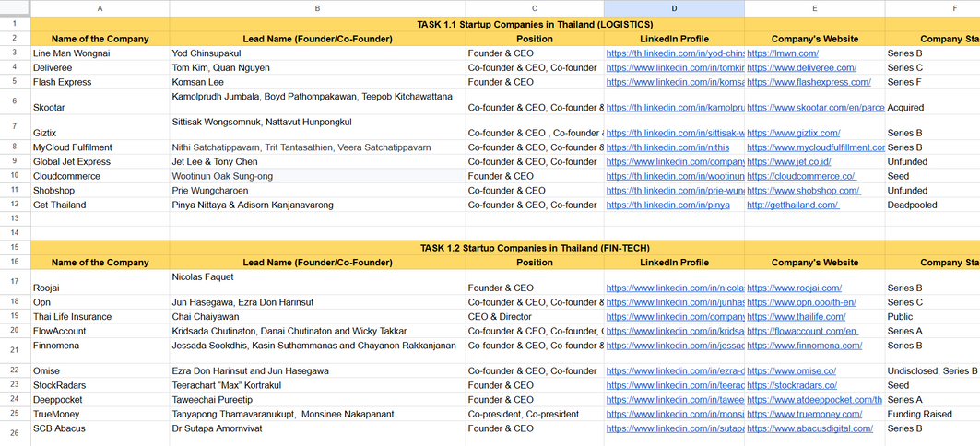Open Giztix sittisak LinkedIn link

pos(676,133)
